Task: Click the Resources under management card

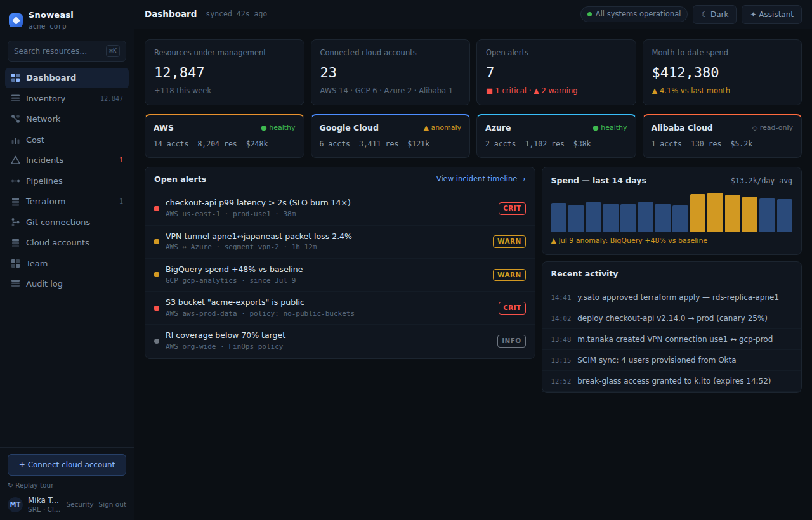Action: (x=225, y=72)
